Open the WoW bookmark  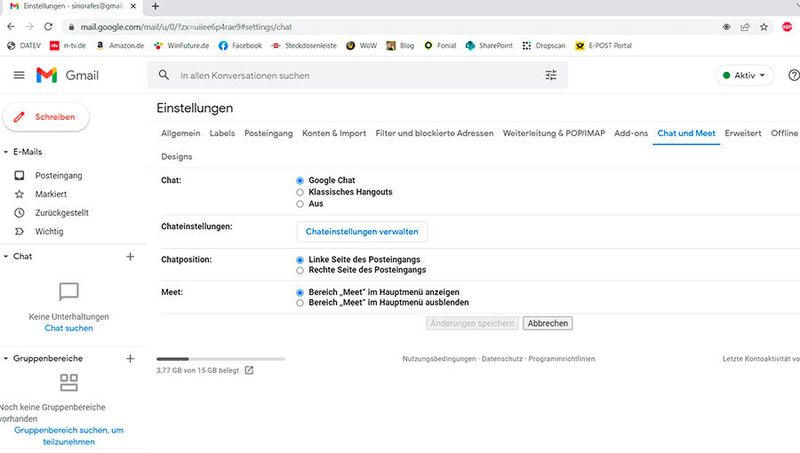pos(361,45)
